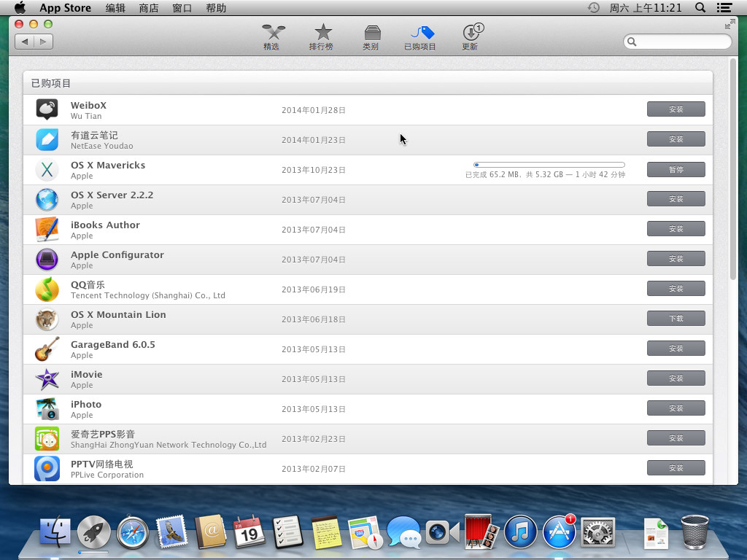Image resolution: width=747 pixels, height=560 pixels.
Task: Click the App Store search field
Action: pyautogui.click(x=677, y=42)
